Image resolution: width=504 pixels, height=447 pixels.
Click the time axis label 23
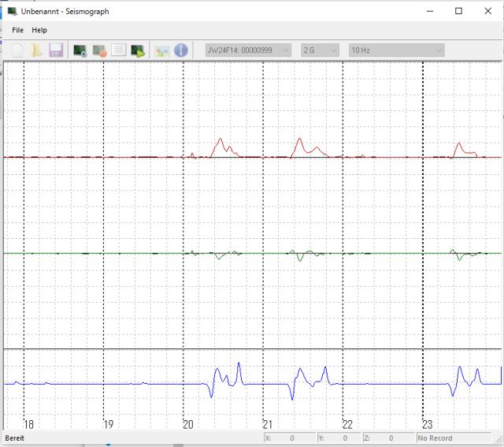428,424
